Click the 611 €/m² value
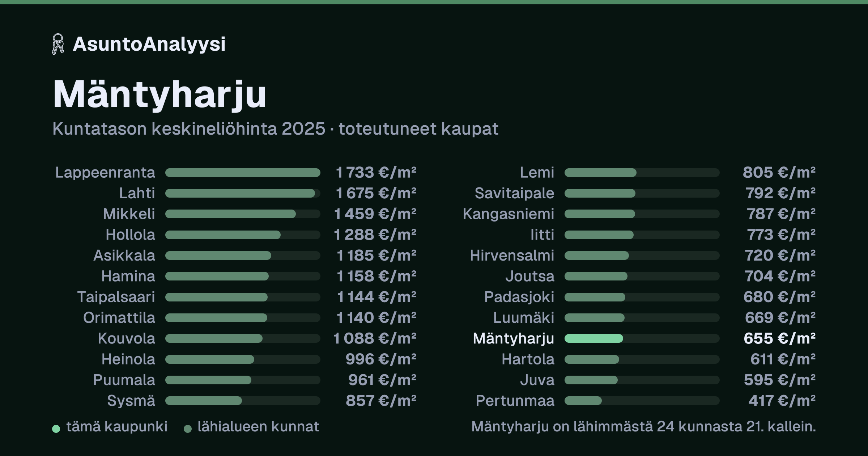 [x=783, y=359]
